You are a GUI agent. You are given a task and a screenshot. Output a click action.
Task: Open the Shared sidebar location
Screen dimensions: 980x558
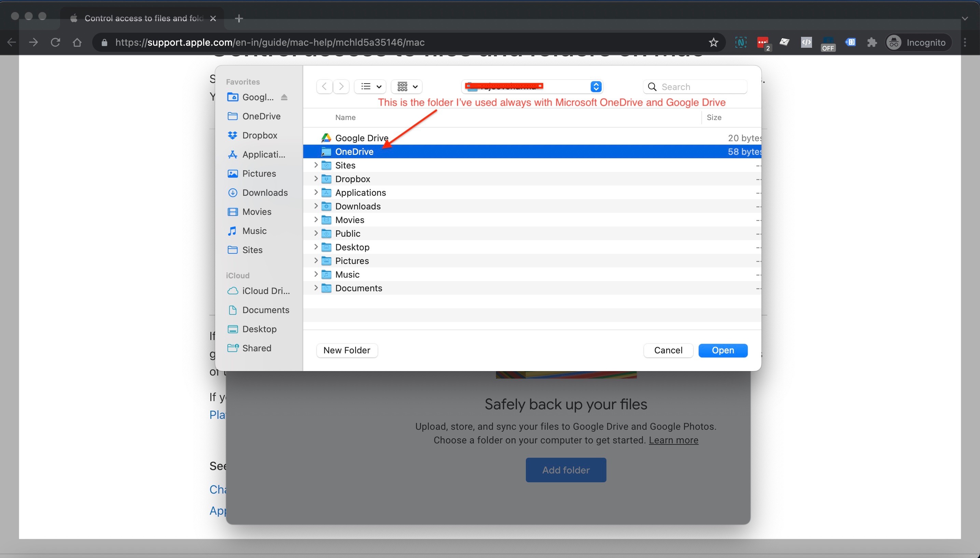point(256,348)
